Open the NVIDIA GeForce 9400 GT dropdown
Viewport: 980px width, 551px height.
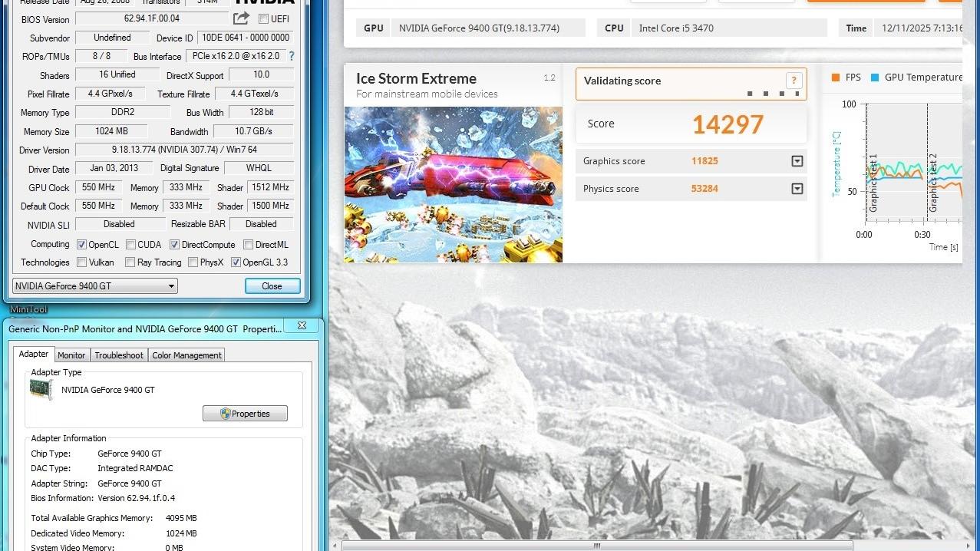point(94,286)
